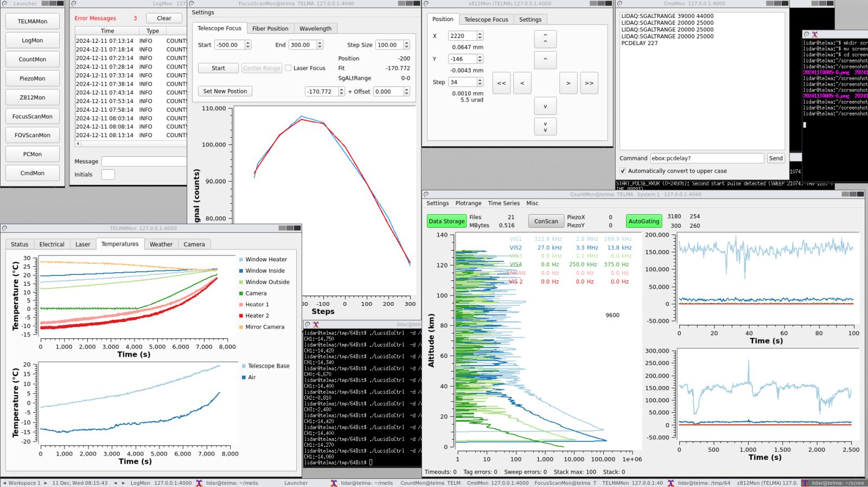Launch FOVScanMon from the Launcher

pos(33,136)
